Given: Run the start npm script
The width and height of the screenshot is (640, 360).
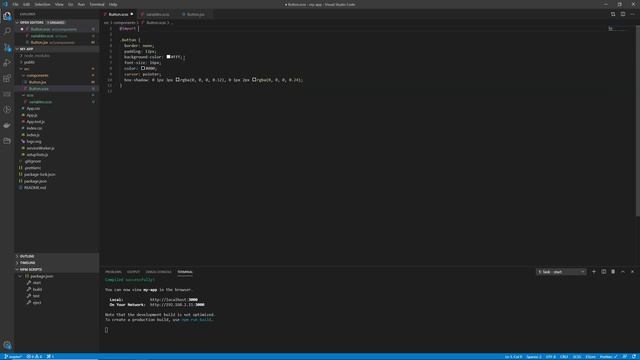Looking at the screenshot, I should coord(37,283).
